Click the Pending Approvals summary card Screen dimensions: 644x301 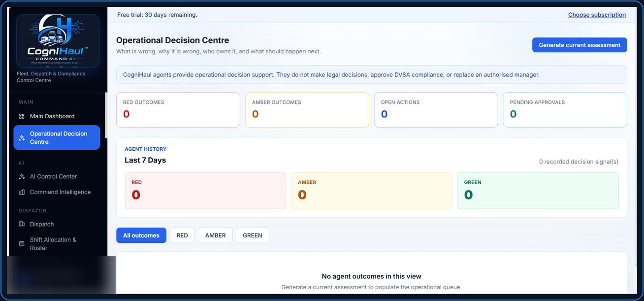(x=565, y=110)
